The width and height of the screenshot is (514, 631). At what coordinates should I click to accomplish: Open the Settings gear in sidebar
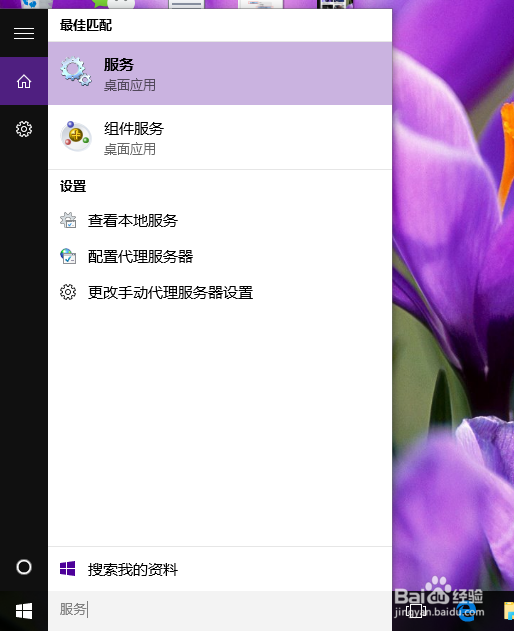24,129
